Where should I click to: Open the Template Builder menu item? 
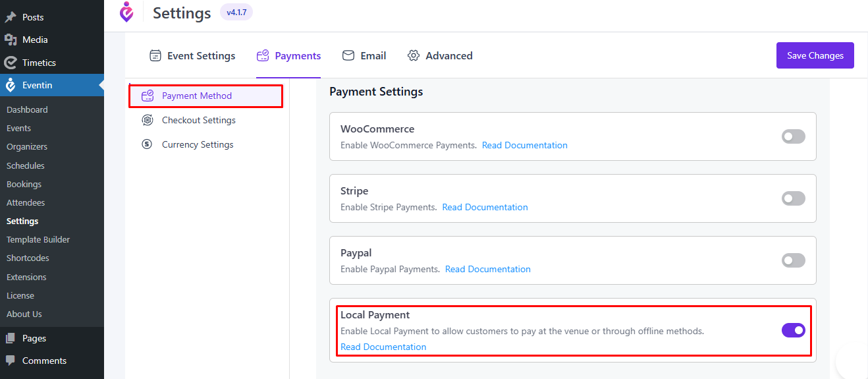[38, 239]
